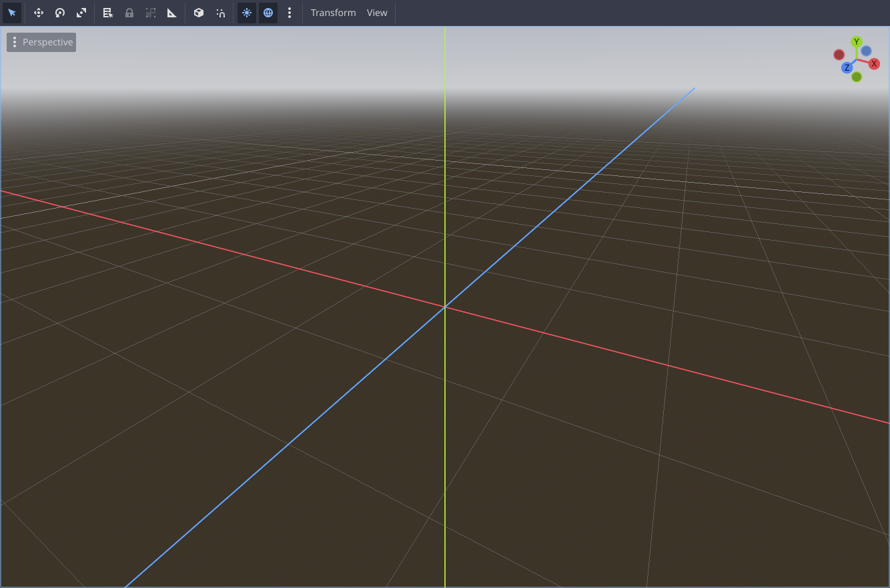Open the Transform menu
The width and height of the screenshot is (890, 588).
point(334,13)
